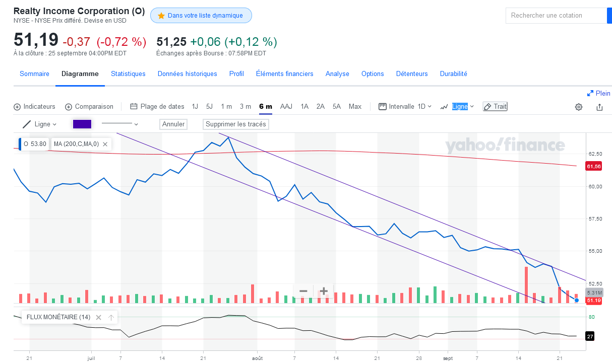612x364 pixels.
Task: Open drawing tool Ligne dropdown
Action: [x=40, y=124]
